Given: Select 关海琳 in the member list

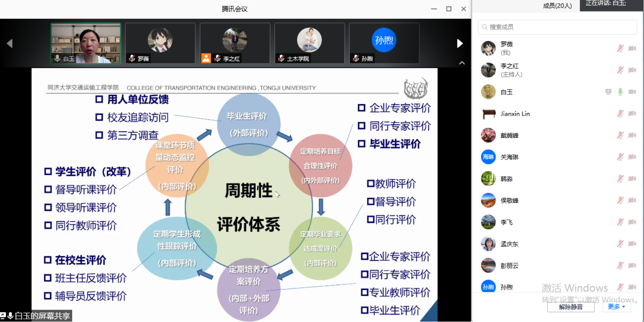Looking at the screenshot, I should pos(509,157).
